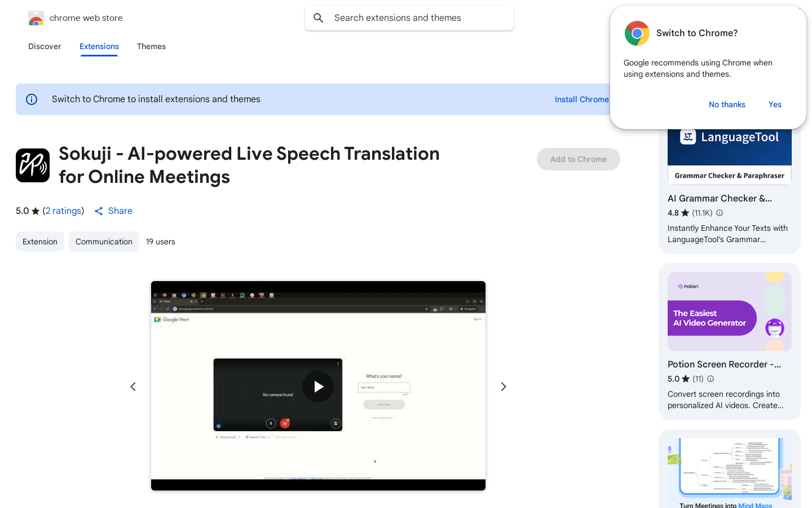This screenshot has width=812, height=508.
Task: Open the 2 ratings link
Action: click(64, 211)
